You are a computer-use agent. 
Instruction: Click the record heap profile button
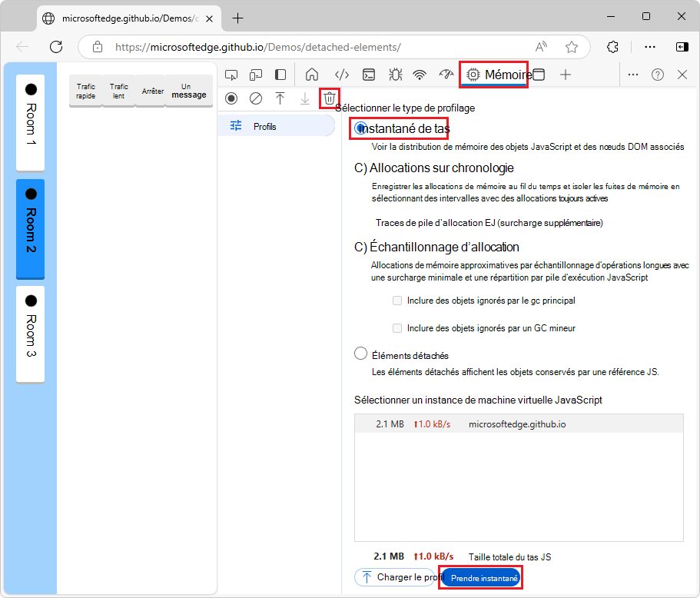tap(231, 98)
